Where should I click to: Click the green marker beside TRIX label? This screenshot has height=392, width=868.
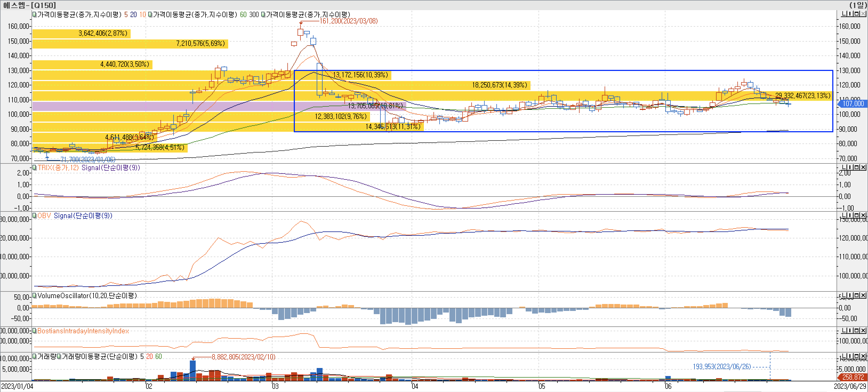pos(34,167)
